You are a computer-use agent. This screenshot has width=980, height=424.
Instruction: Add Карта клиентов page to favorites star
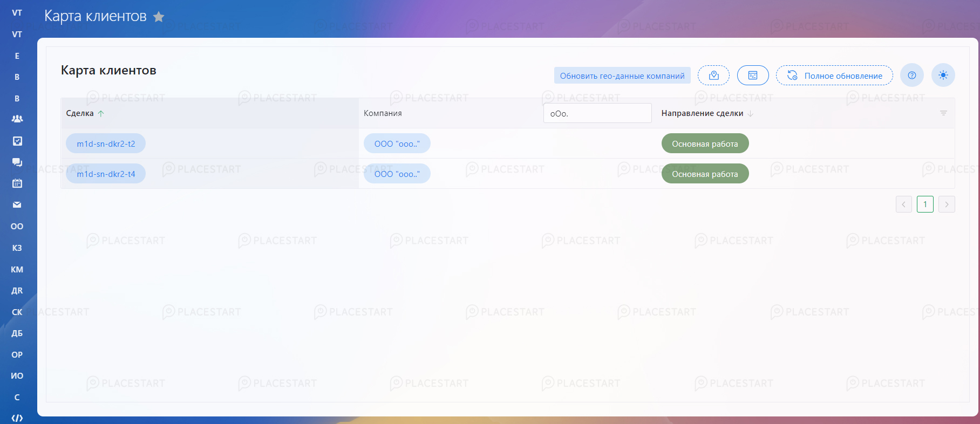point(159,17)
